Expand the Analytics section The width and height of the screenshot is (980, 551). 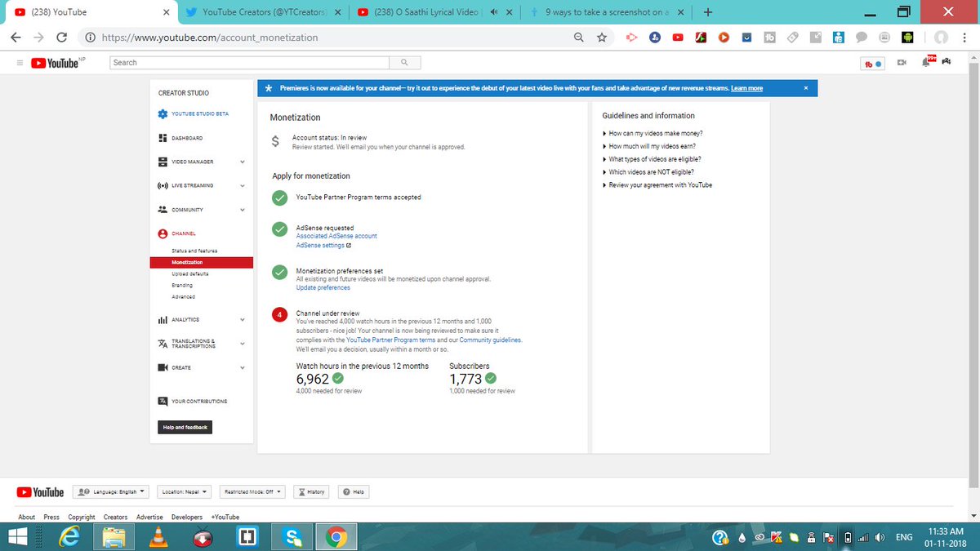243,319
